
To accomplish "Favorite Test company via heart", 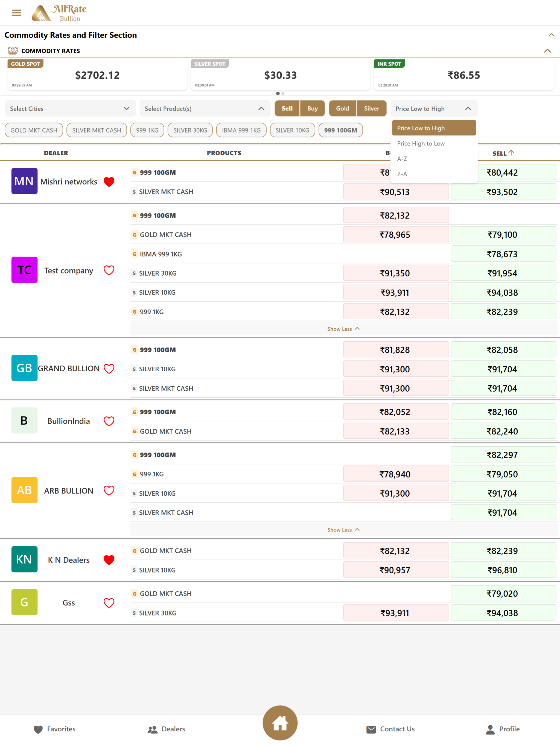I will click(x=109, y=270).
